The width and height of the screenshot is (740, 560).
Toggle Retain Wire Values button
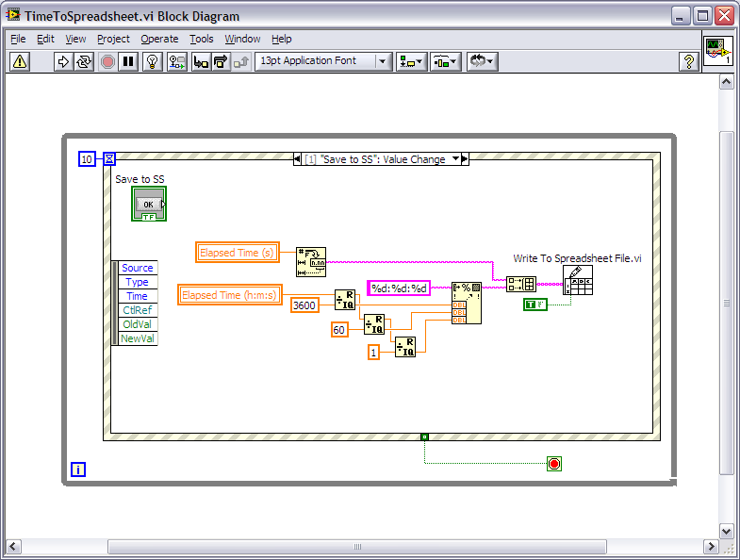[x=177, y=62]
